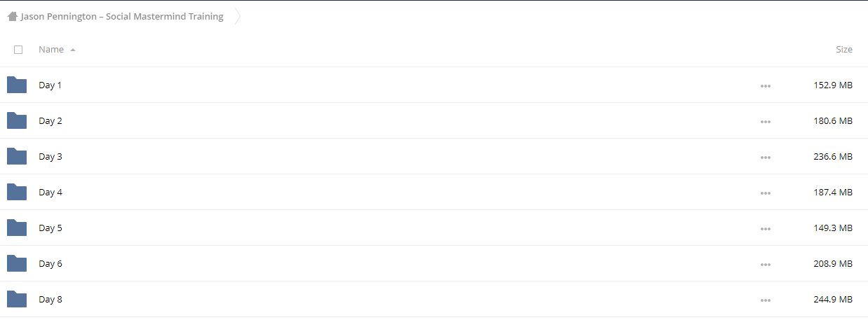This screenshot has width=868, height=320.
Task: Click the Name column header
Action: tap(51, 50)
